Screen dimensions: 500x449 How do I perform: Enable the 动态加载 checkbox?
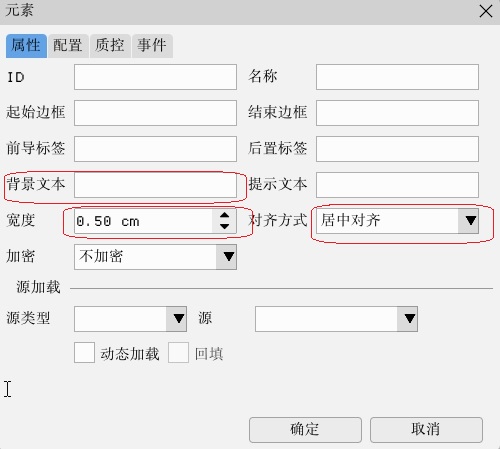(84, 352)
